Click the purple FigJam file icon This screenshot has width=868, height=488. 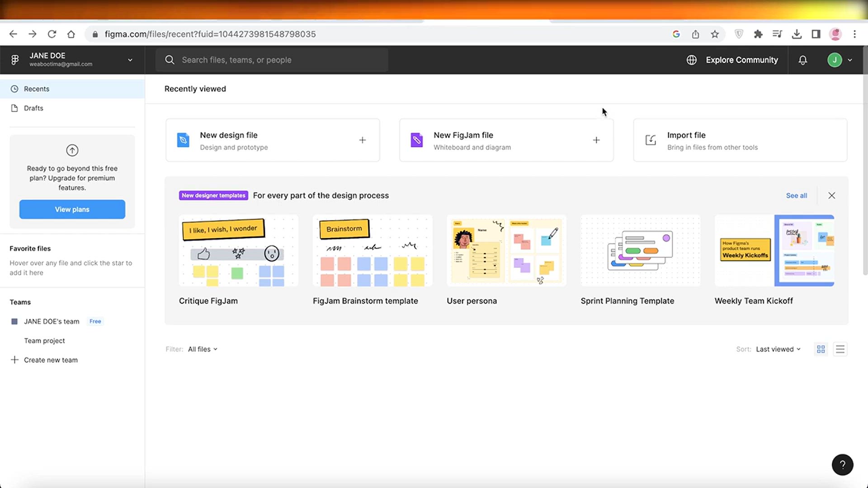(417, 140)
